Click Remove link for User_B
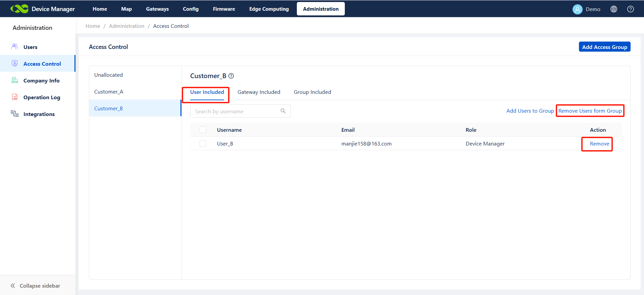644x295 pixels. point(599,144)
